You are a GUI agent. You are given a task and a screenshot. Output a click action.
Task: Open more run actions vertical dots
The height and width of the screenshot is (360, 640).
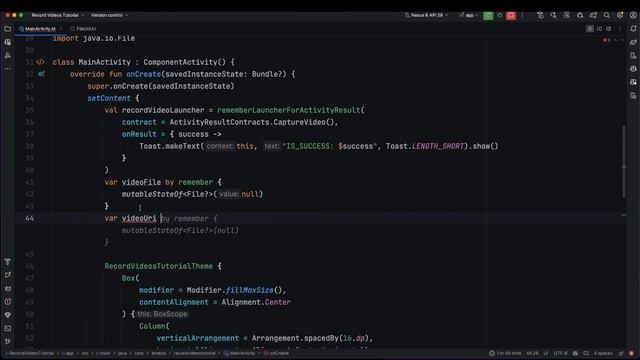click(522, 16)
